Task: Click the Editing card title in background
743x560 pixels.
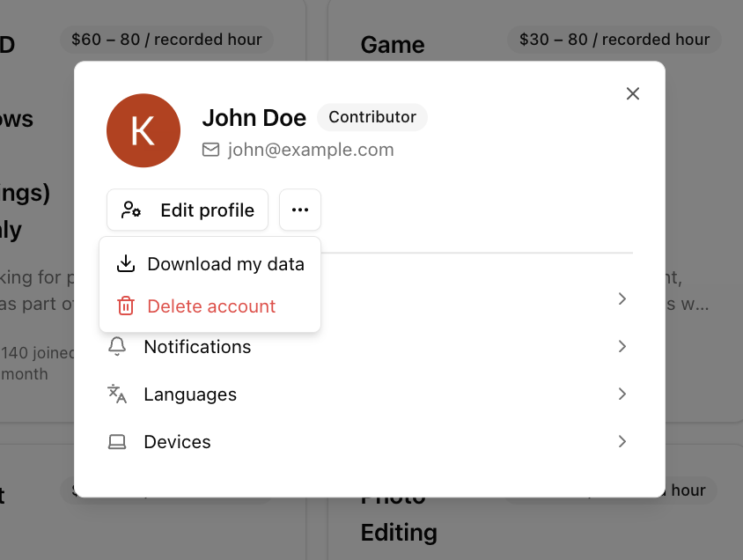Action: [x=399, y=533]
